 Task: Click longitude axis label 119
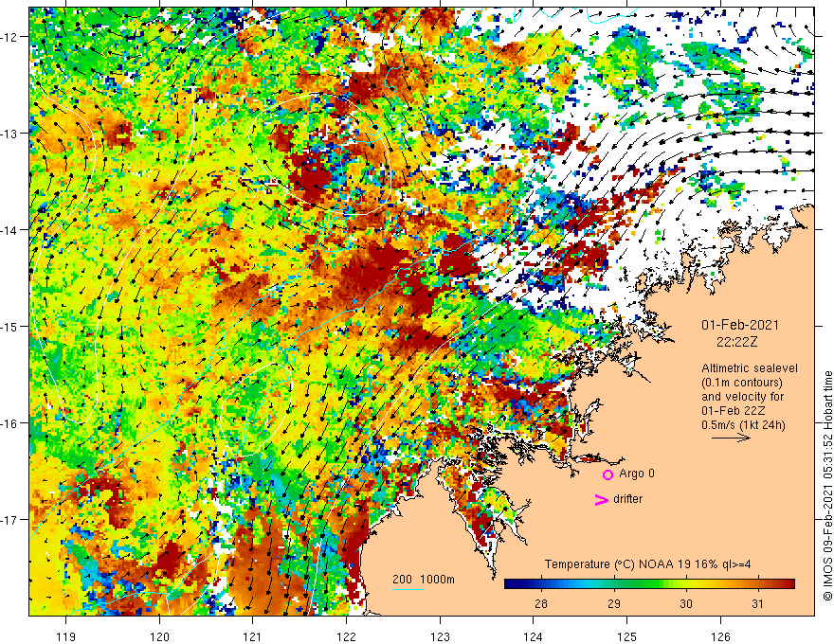[x=66, y=636]
